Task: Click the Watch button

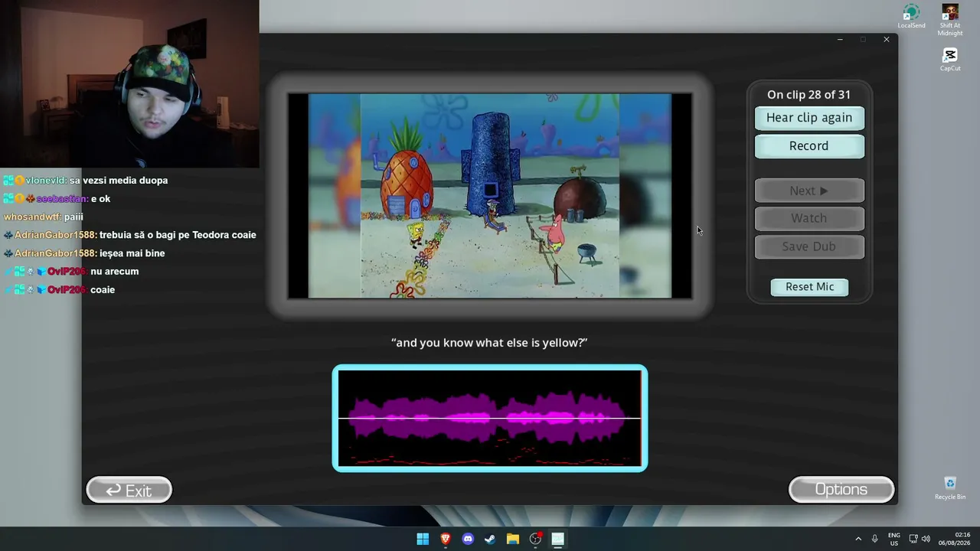Action: 809,218
